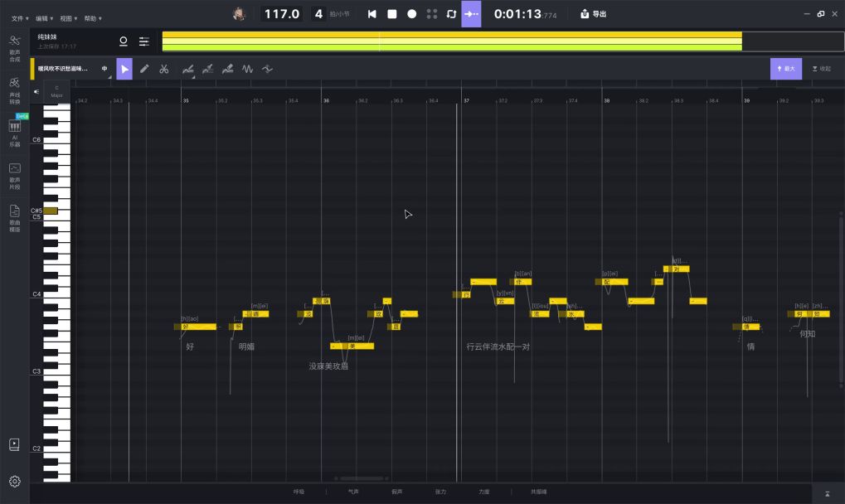Select the scissors split tool

point(164,69)
